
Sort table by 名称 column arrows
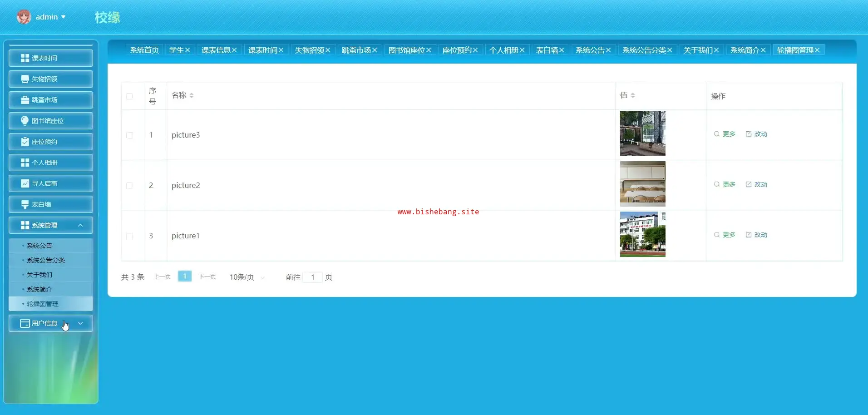pyautogui.click(x=192, y=95)
